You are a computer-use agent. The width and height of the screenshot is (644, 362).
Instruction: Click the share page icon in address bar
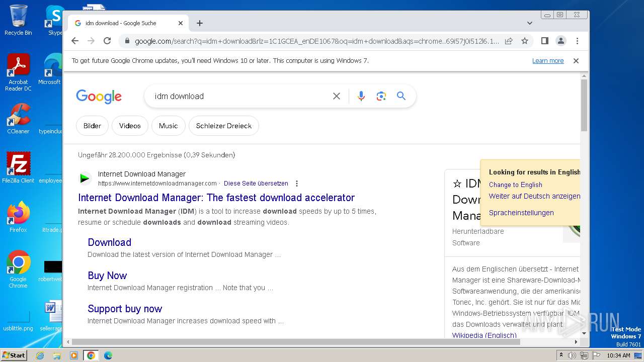click(x=509, y=41)
